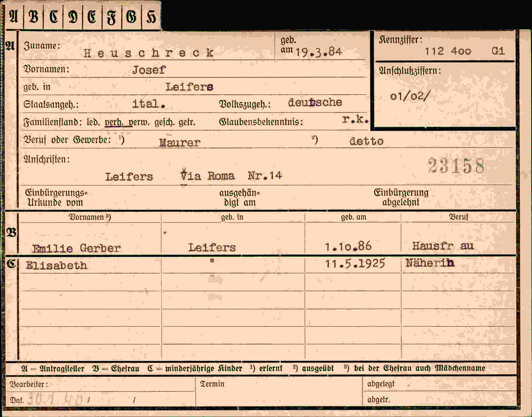The image size is (532, 417).
Task: Click the 'Anschriften:' label
Action: [46, 159]
